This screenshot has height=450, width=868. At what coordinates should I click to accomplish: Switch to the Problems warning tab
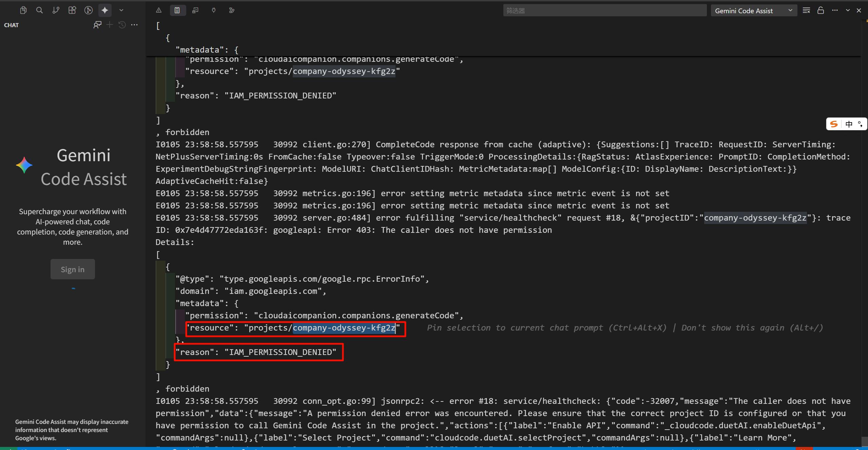click(x=159, y=10)
